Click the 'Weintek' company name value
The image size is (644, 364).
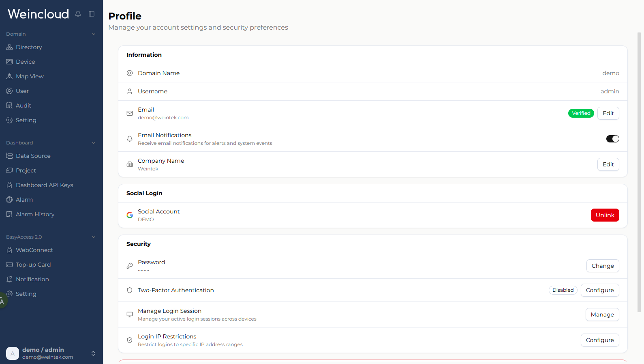148,169
